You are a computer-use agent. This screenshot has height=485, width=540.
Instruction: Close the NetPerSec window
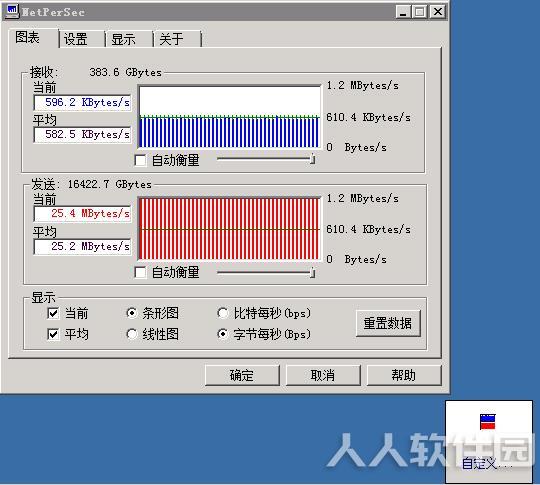point(438,12)
